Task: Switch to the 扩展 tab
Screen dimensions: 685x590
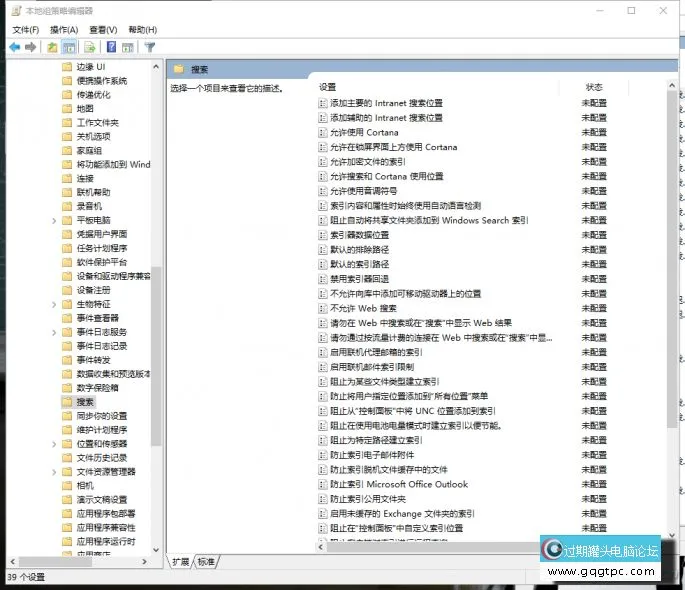Action: (x=180, y=562)
